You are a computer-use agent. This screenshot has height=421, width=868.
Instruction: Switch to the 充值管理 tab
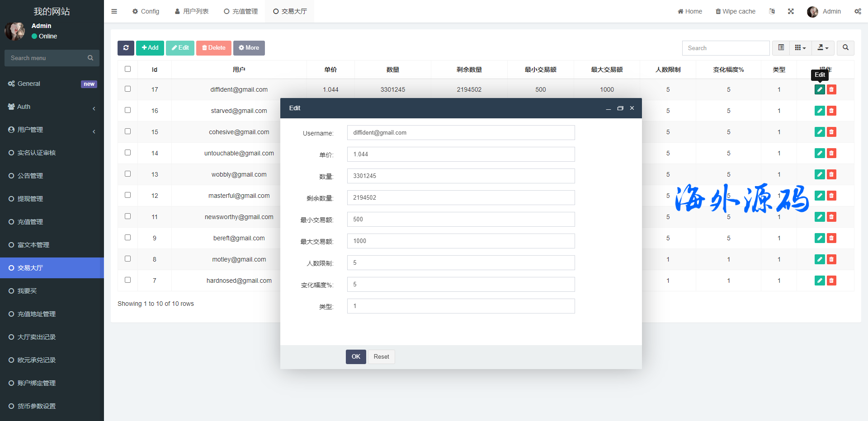241,11
